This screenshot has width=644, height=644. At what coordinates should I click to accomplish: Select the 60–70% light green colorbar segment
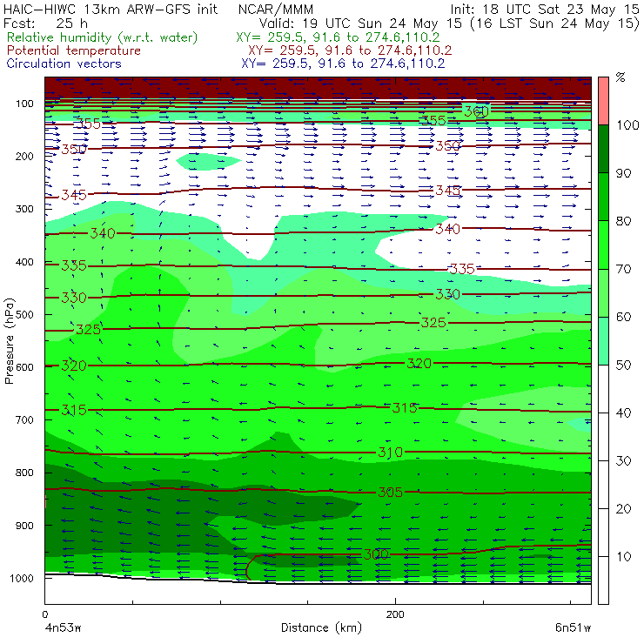tap(603, 292)
